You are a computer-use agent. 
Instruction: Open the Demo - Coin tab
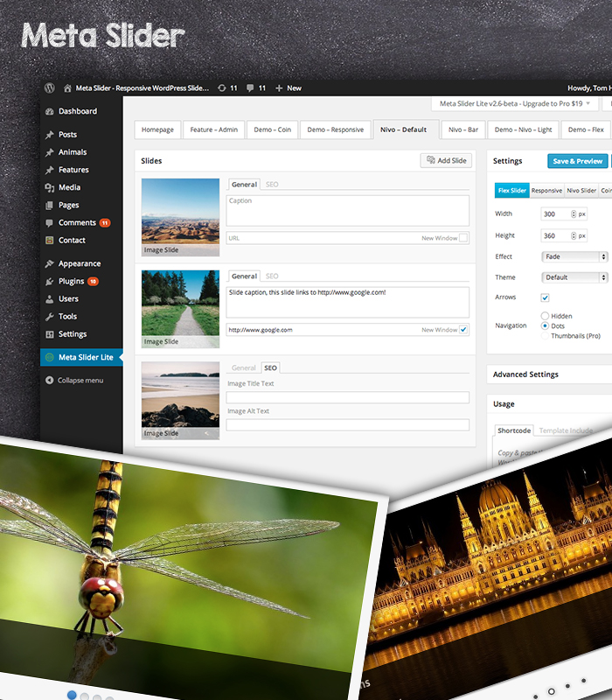272,129
